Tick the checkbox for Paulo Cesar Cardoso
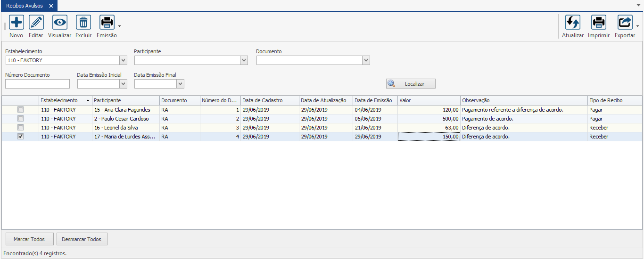Screen dimensions: 644x259 (x=20, y=119)
